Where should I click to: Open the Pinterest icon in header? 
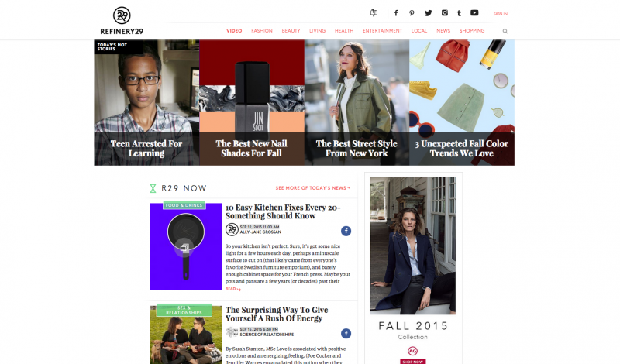click(x=412, y=13)
